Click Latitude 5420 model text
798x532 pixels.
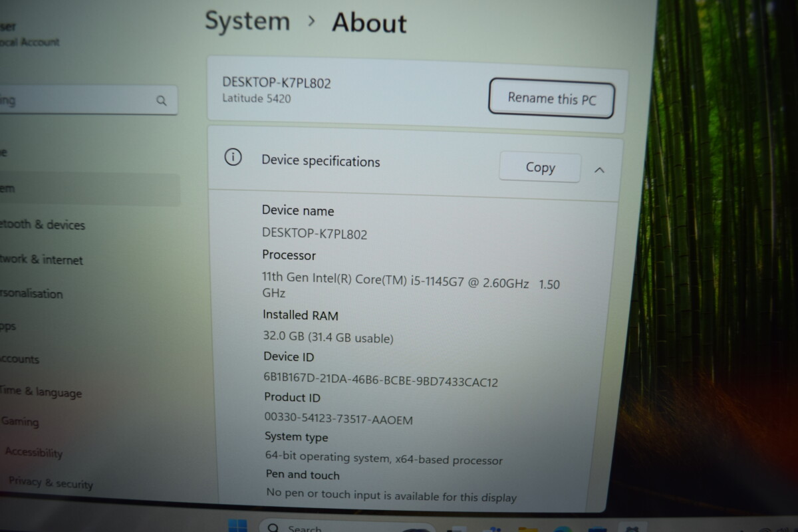tap(257, 98)
